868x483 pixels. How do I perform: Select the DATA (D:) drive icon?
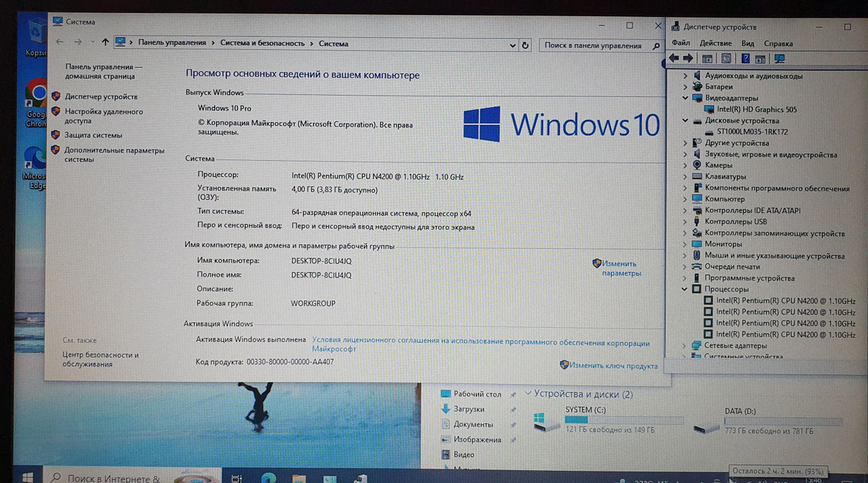pos(707,427)
